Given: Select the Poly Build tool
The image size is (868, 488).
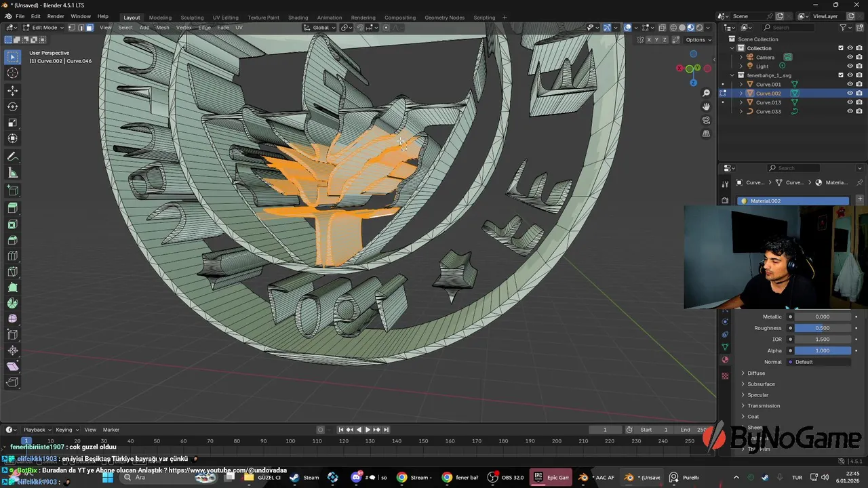Looking at the screenshot, I should pyautogui.click(x=12, y=287).
